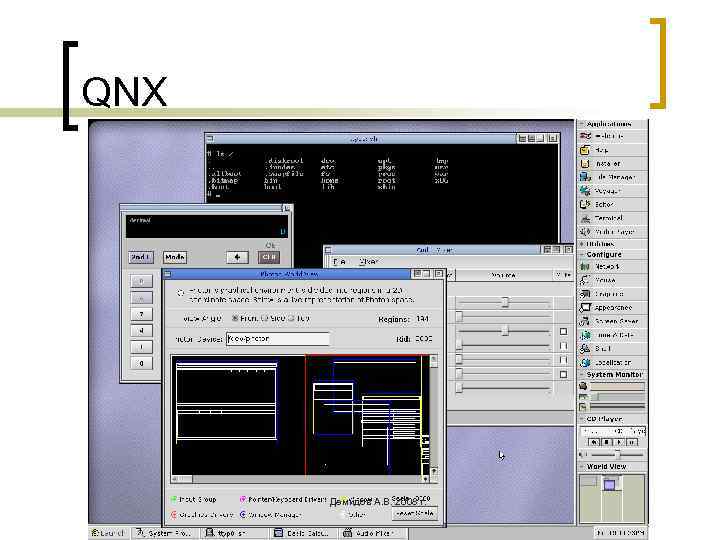Click the taskbar clock
Viewport: 720px width, 540px height.
(x=620, y=533)
